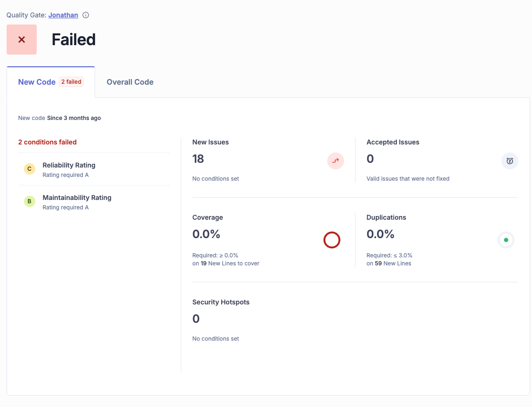Click the yellow C reliability rating badge
The width and height of the screenshot is (532, 407).
(30, 169)
